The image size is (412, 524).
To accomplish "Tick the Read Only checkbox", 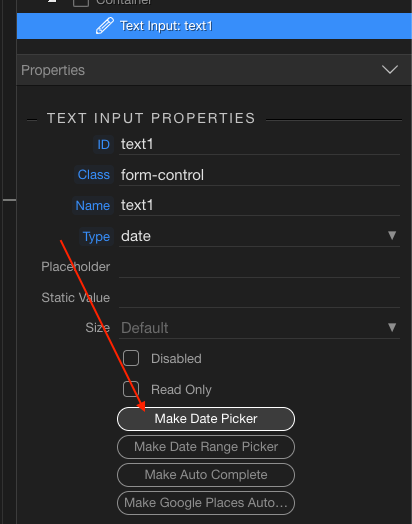I will (131, 389).
